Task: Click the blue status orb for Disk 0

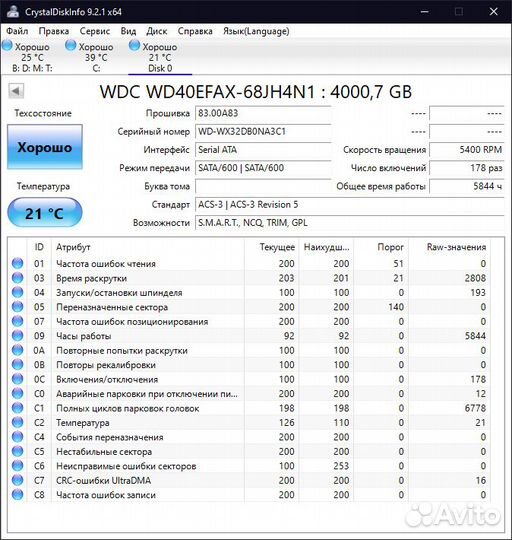Action: (x=134, y=45)
